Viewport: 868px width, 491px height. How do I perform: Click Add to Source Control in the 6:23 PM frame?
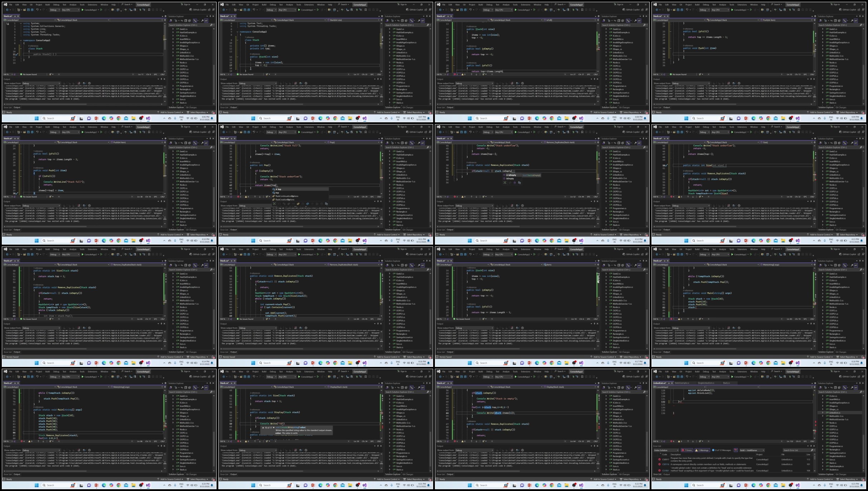pyautogui.click(x=820, y=479)
